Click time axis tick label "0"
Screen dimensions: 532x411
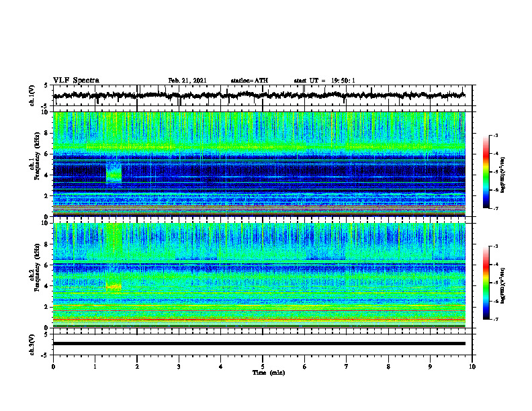pyautogui.click(x=53, y=367)
